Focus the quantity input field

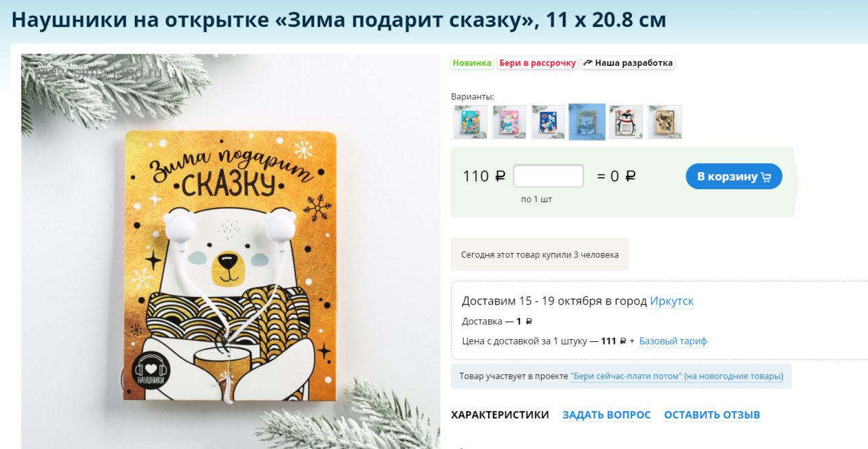(x=548, y=176)
